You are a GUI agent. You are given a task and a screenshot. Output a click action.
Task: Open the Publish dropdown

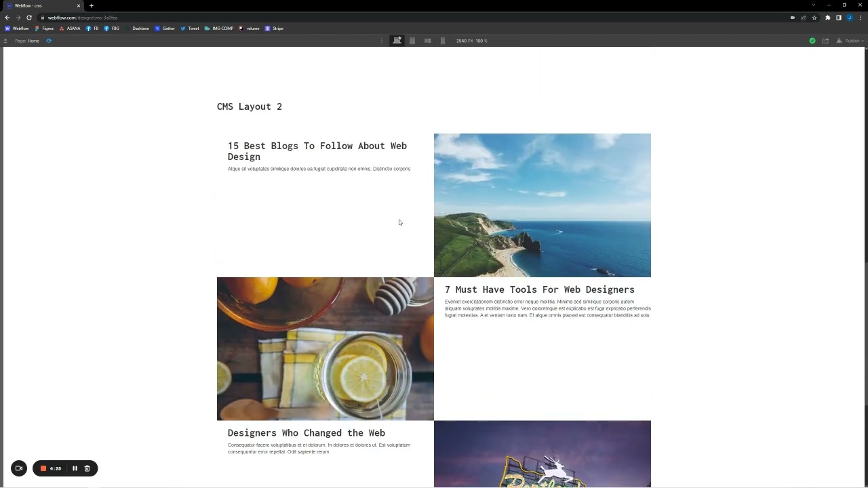[850, 41]
